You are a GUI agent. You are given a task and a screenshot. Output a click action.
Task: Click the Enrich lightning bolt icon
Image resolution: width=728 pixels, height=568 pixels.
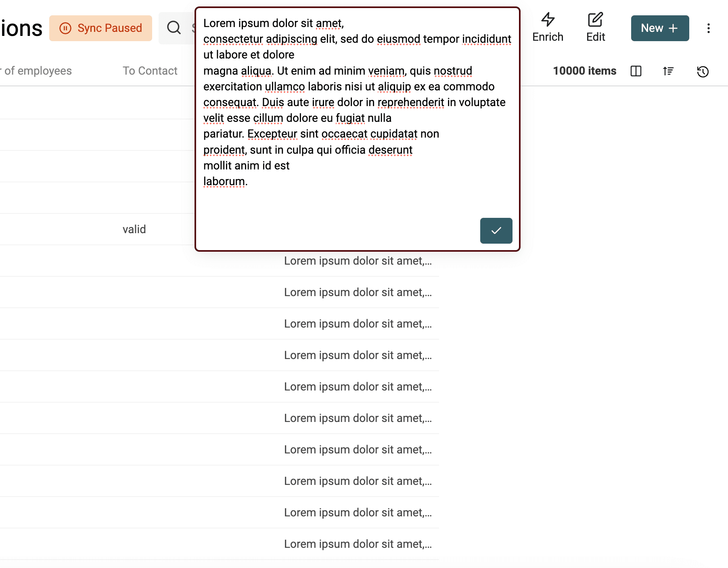(x=548, y=19)
